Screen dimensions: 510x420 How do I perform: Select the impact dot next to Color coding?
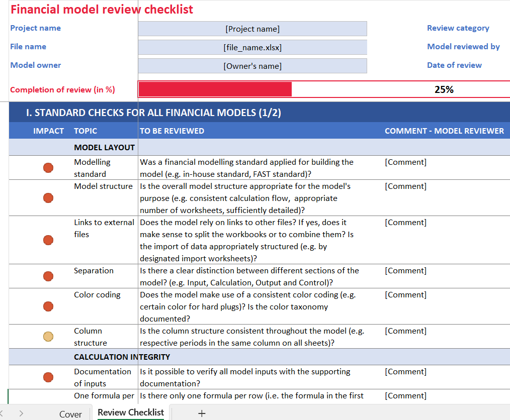tap(48, 306)
